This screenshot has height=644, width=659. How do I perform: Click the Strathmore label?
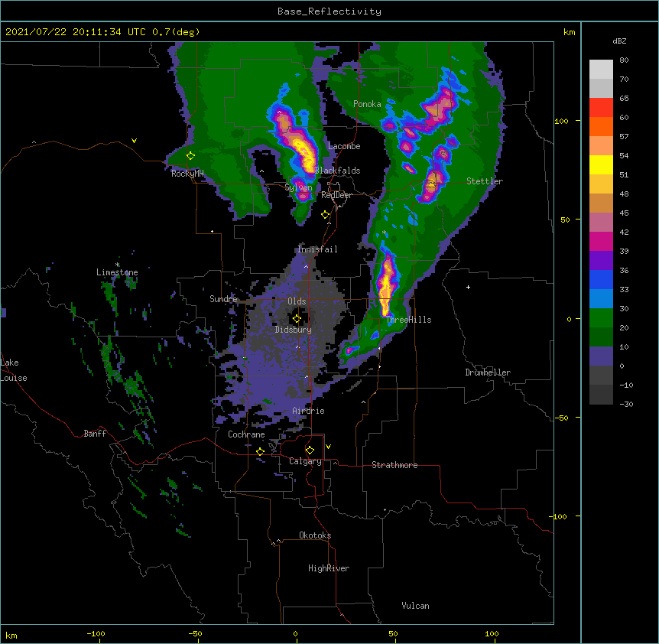tap(394, 465)
